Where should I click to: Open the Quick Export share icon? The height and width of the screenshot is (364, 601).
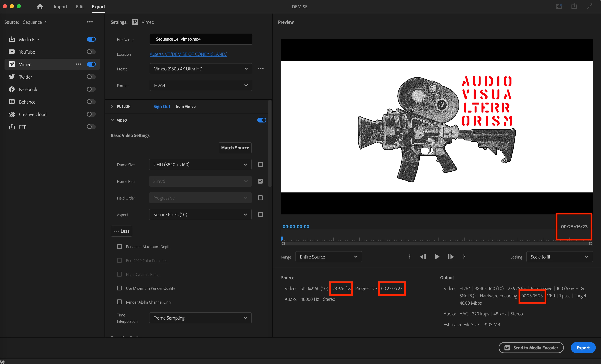click(x=574, y=6)
